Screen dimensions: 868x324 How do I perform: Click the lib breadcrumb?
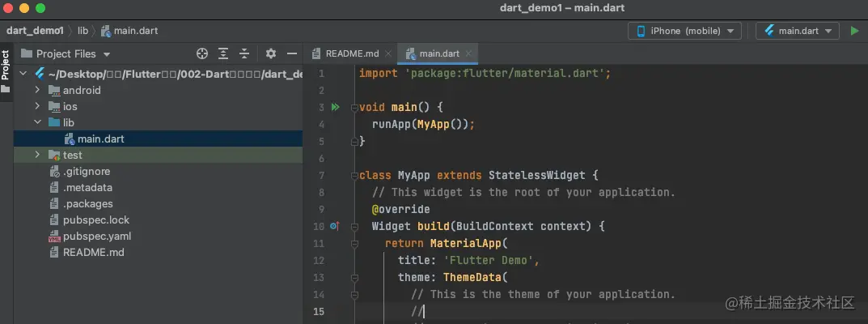(x=83, y=31)
